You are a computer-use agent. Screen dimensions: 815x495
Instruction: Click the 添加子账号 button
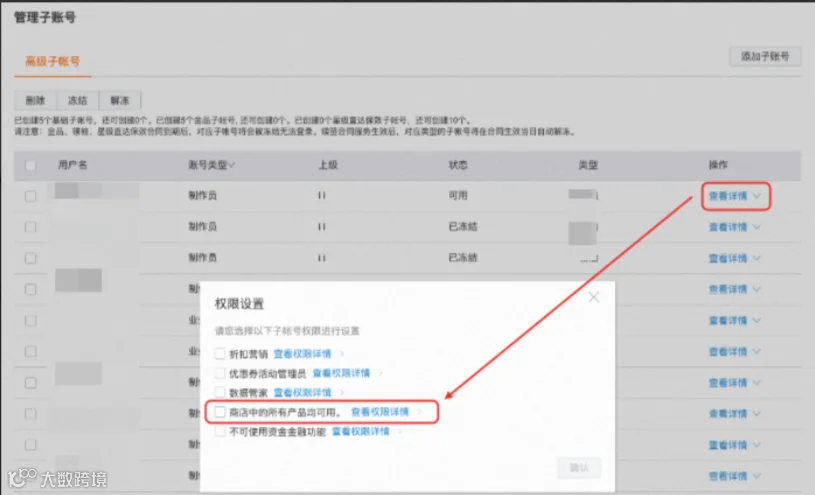click(765, 56)
